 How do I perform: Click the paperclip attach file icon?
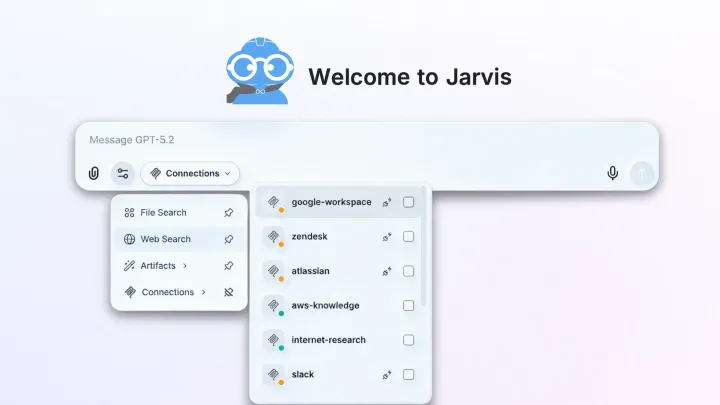94,173
